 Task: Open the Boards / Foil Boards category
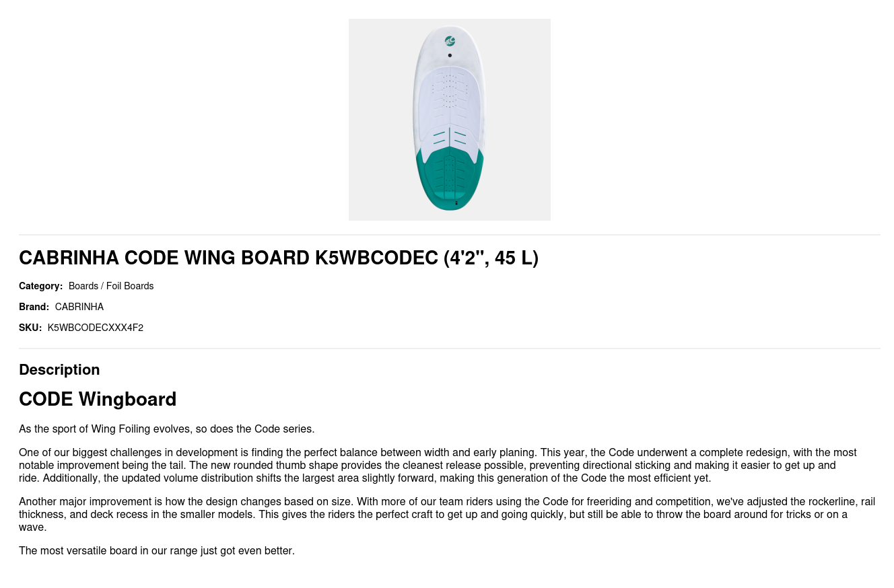111,286
